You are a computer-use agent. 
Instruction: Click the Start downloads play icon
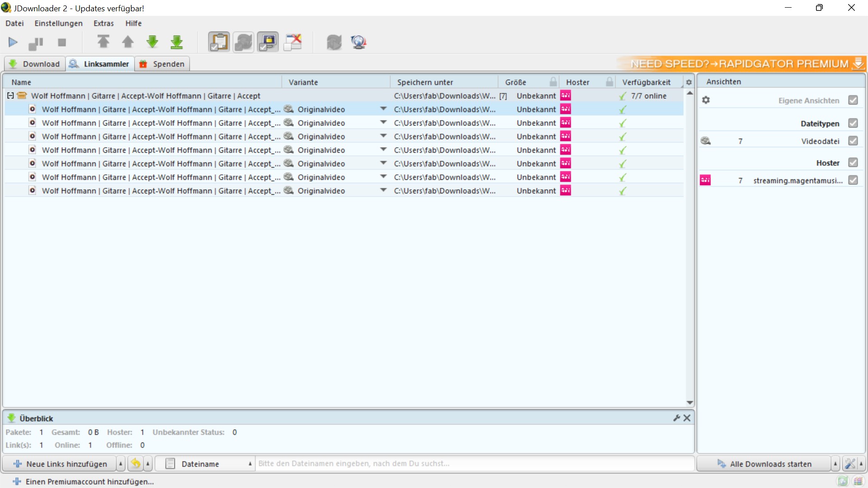13,42
